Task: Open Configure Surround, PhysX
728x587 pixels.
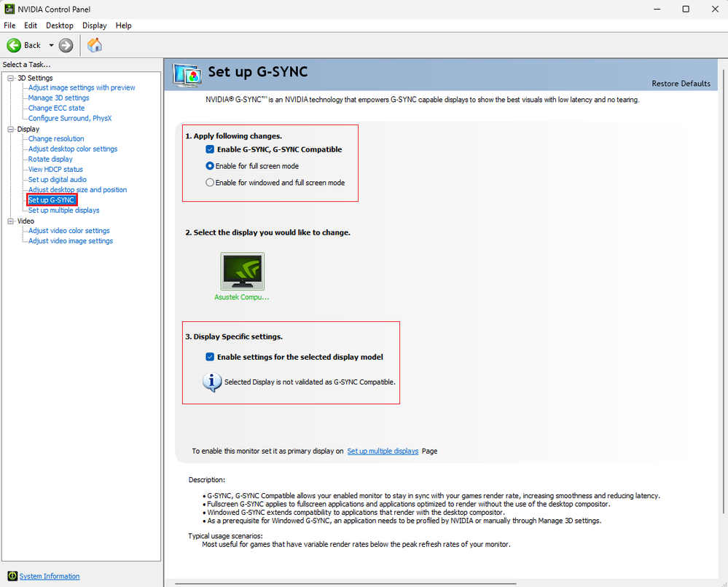Action: [70, 118]
